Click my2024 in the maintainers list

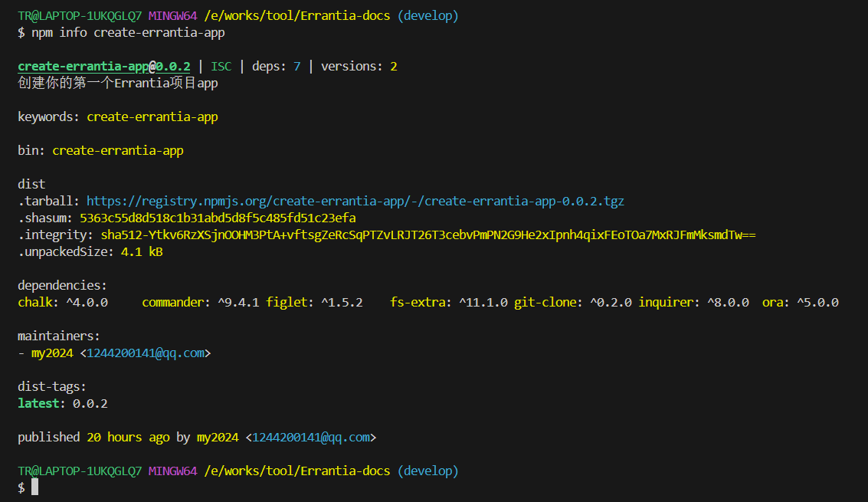[52, 353]
